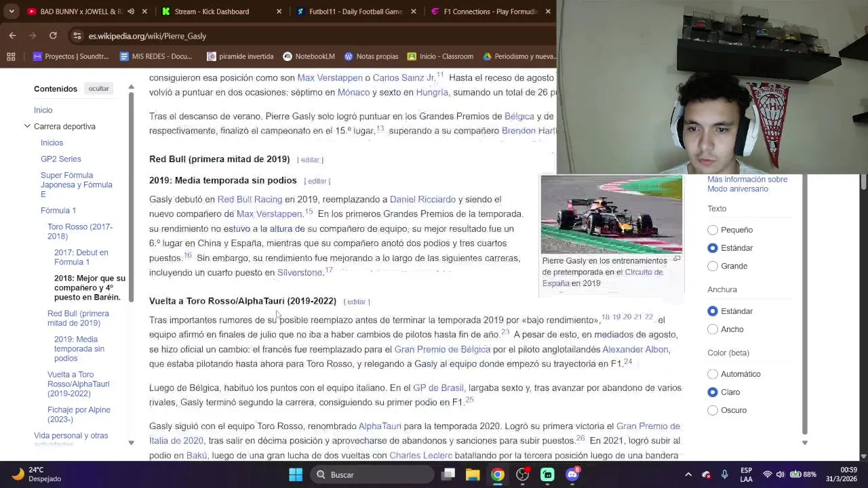Image resolution: width=868 pixels, height=488 pixels.
Task: Open the Charles Leclerc link
Action: [x=420, y=455]
